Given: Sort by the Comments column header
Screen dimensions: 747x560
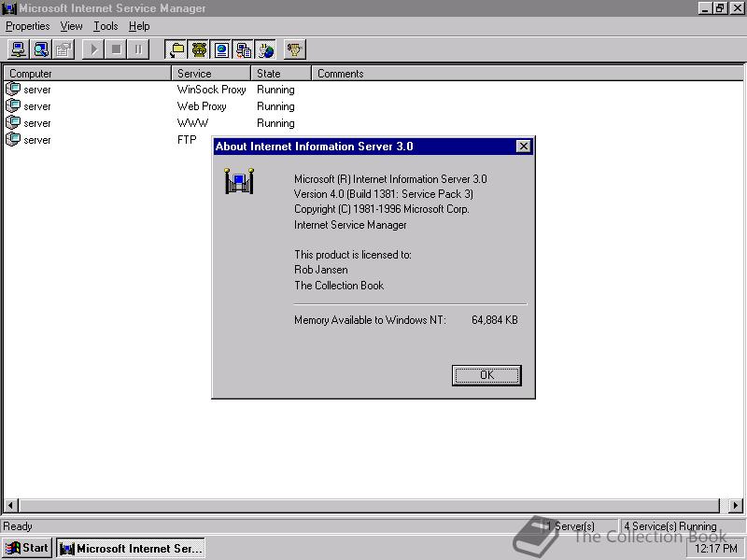Looking at the screenshot, I should pos(527,74).
